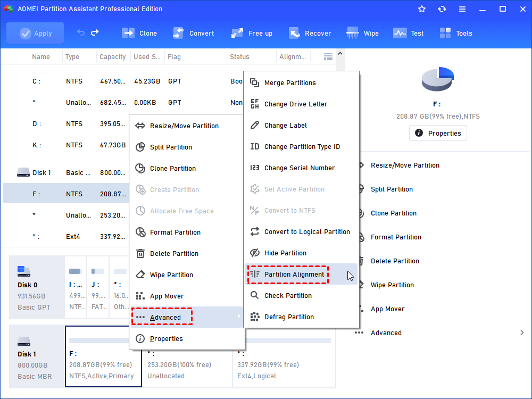Click the undo arrow icon

pos(81,33)
